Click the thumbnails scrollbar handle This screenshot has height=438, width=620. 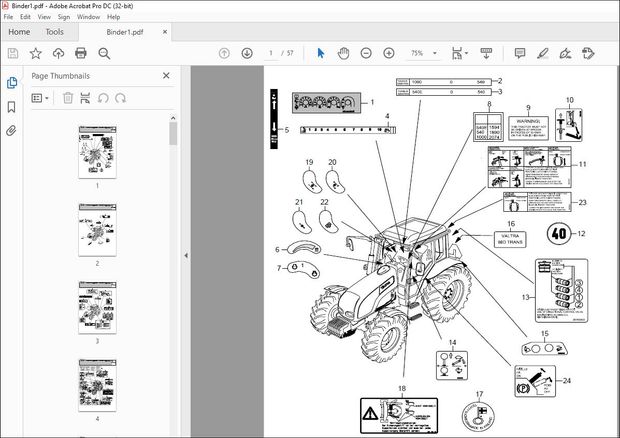(173, 133)
